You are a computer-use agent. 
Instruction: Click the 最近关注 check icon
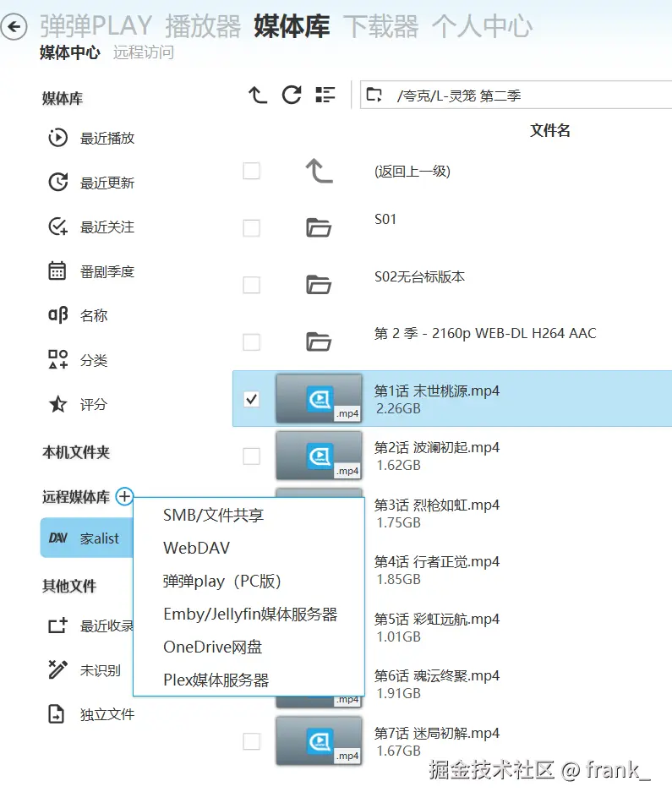pyautogui.click(x=57, y=227)
